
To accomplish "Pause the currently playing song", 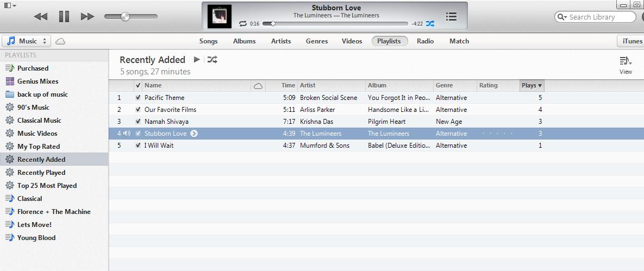I will 64,17.
